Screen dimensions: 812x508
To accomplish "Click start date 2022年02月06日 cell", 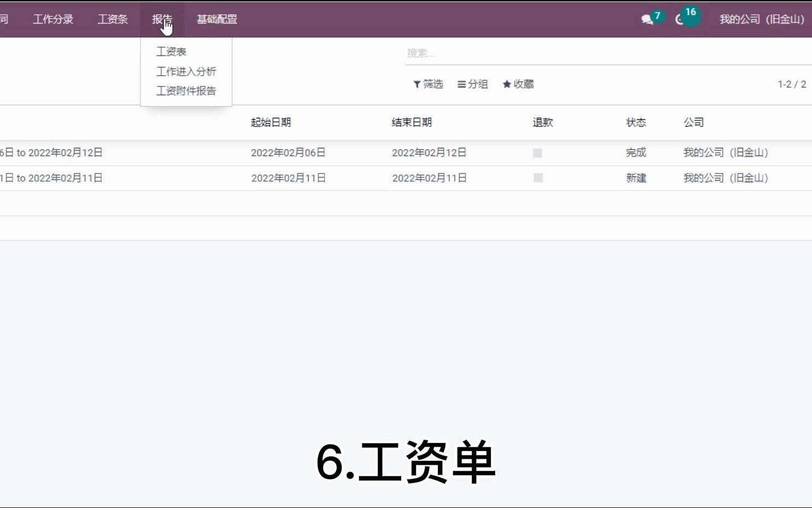I will click(x=288, y=153).
